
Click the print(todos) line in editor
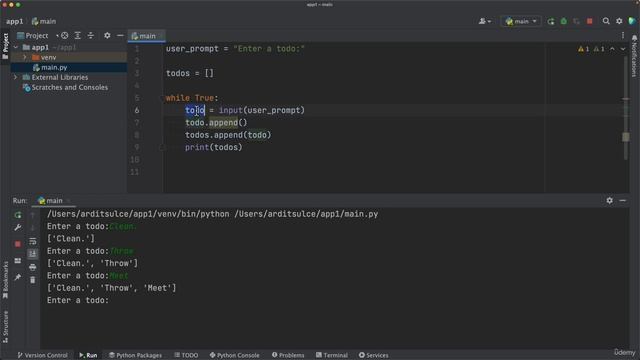click(x=213, y=147)
